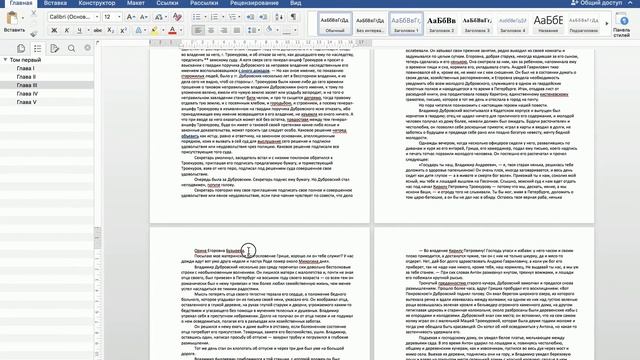The image size is (640, 360).
Task: Open the Панель стилей styles pane
Action: click(x=622, y=24)
